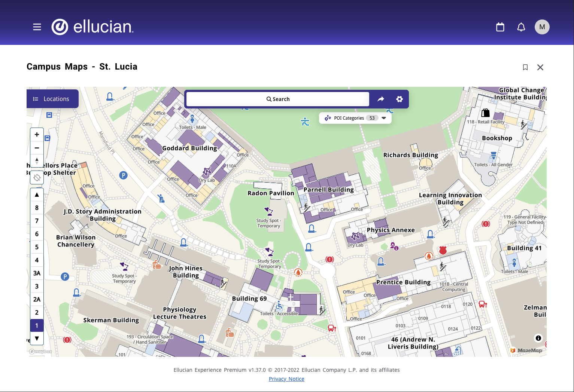Image resolution: width=574 pixels, height=392 pixels.
Task: Toggle the location tracking crosshair
Action: pos(37,177)
